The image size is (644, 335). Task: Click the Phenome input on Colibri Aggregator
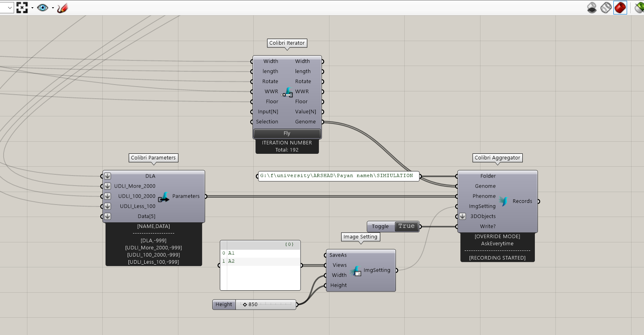coord(484,196)
